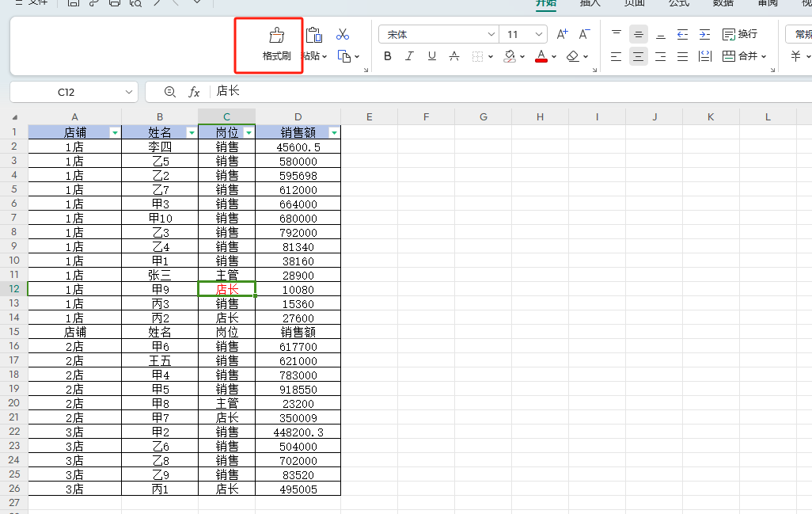Decrease the cell indent
This screenshot has width=812, height=514.
tap(682, 34)
